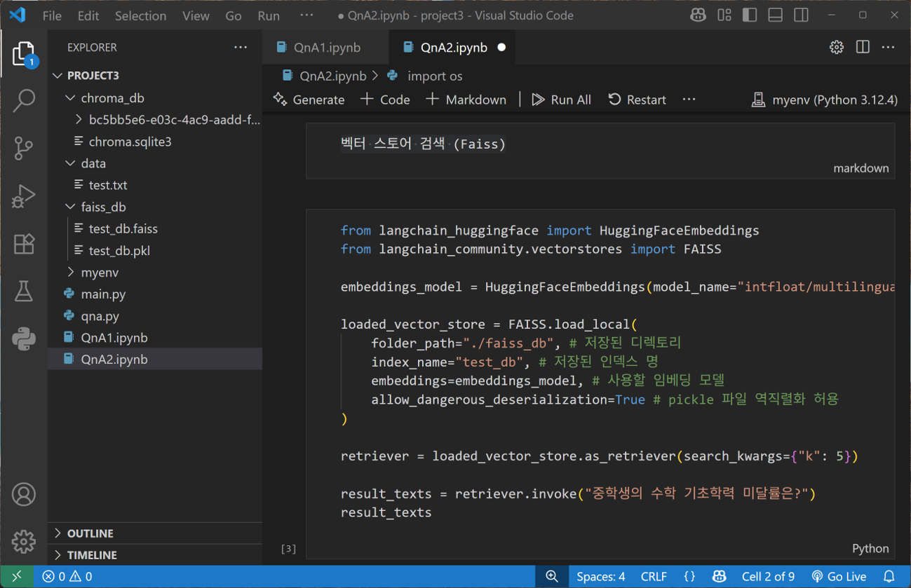Expand the TIMELINE section
This screenshot has height=588, width=911.
(x=155, y=555)
